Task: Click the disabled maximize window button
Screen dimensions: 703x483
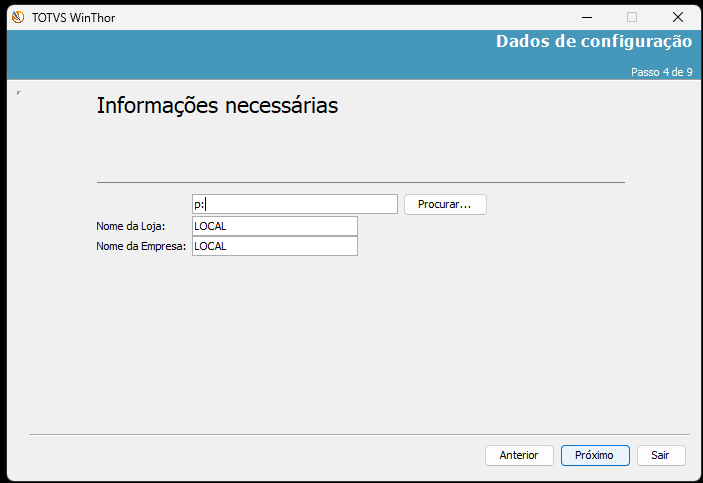Action: (632, 17)
